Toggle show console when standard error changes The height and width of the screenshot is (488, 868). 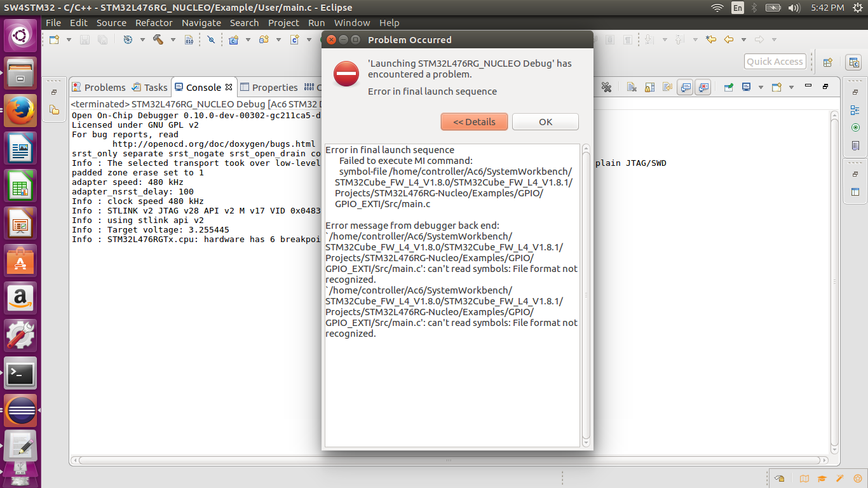pyautogui.click(x=703, y=88)
